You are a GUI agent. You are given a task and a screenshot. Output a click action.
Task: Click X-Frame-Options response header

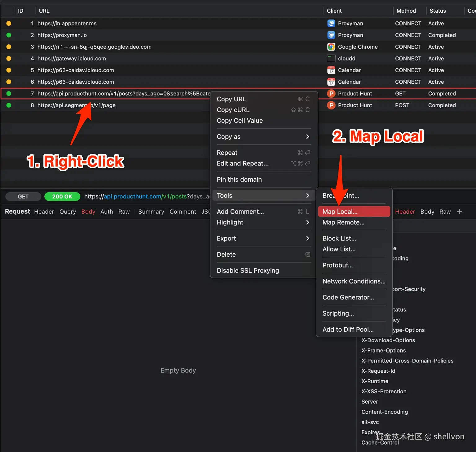tap(383, 351)
